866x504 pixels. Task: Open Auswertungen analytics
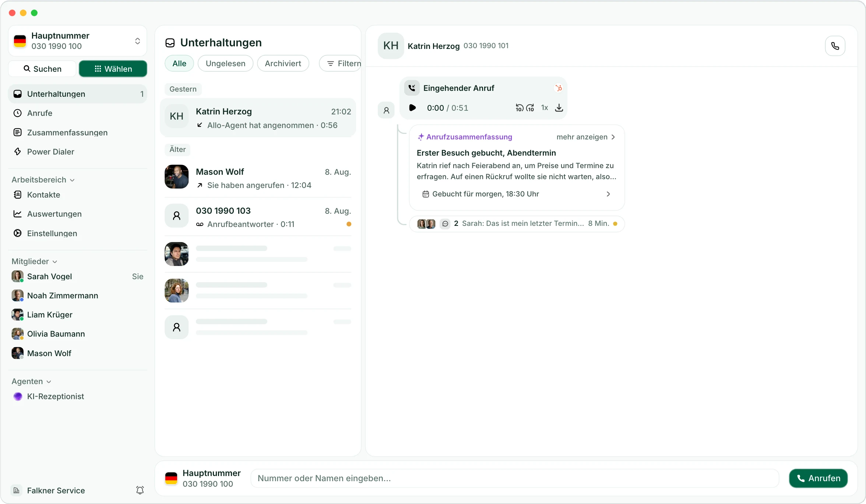(78, 214)
